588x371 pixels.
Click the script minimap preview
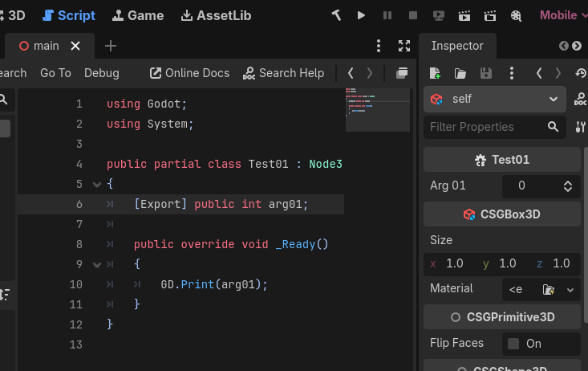click(x=378, y=110)
